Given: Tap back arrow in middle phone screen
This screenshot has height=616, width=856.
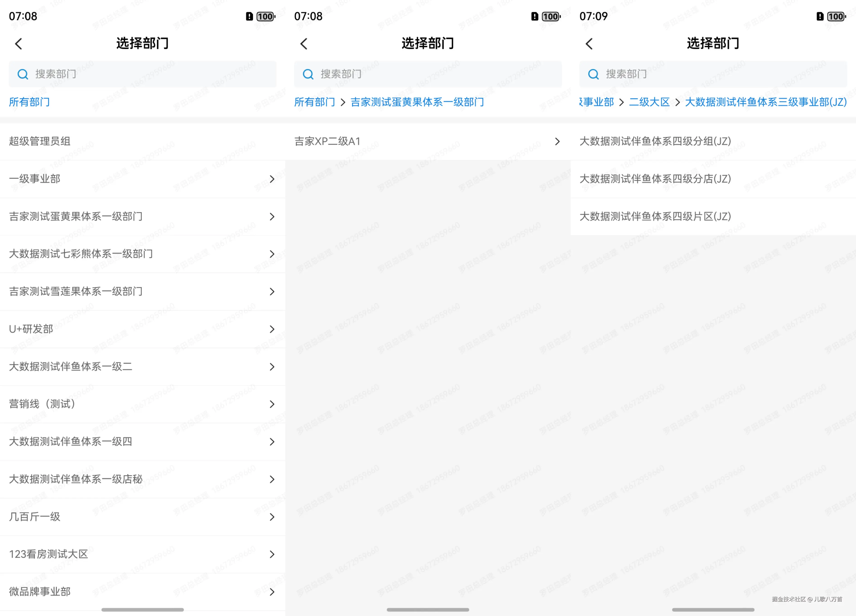Looking at the screenshot, I should (x=304, y=44).
